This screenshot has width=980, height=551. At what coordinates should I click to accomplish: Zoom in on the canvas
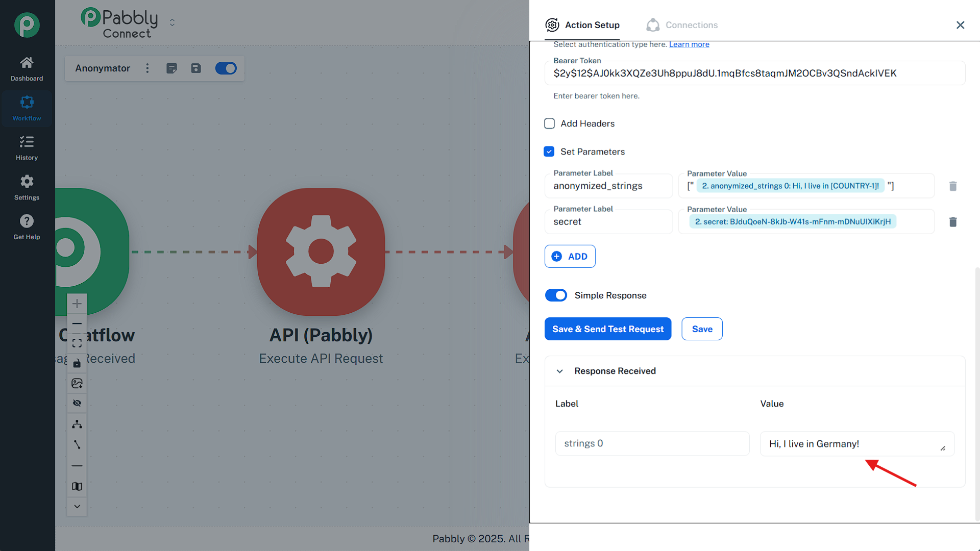(x=77, y=304)
